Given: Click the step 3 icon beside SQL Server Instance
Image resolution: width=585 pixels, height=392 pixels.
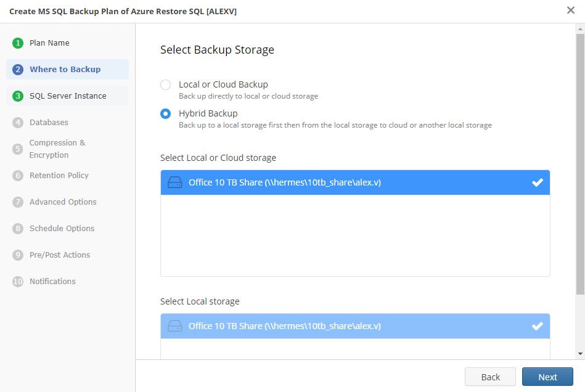Looking at the screenshot, I should 17,96.
